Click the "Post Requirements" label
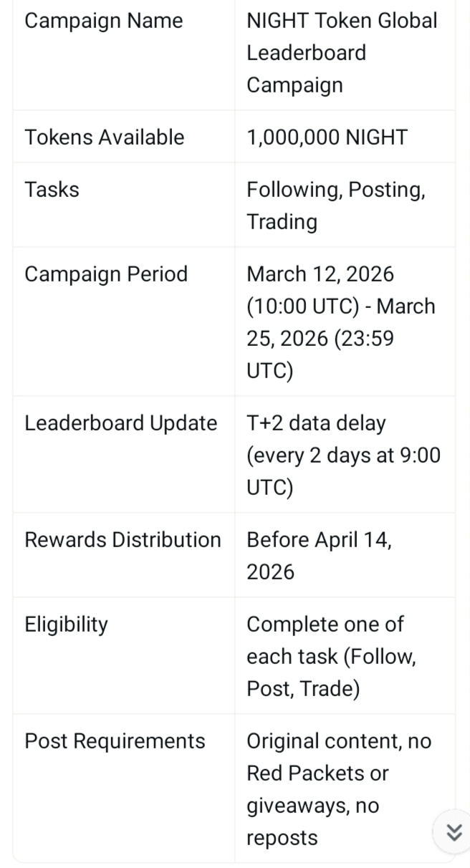470x868 pixels. click(x=115, y=741)
